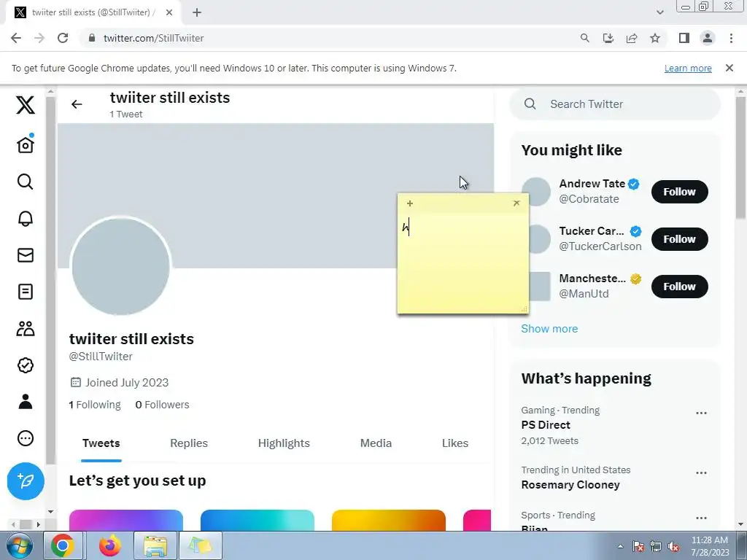
Task: Show hidden system tray icons
Action: (x=620, y=546)
